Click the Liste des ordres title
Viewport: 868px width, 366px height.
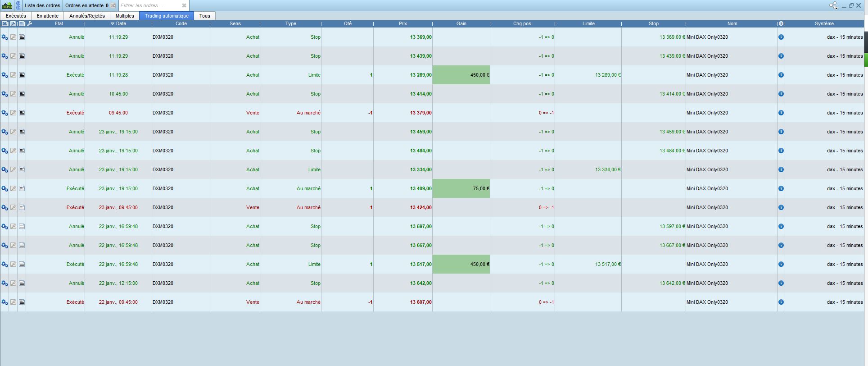tap(42, 6)
